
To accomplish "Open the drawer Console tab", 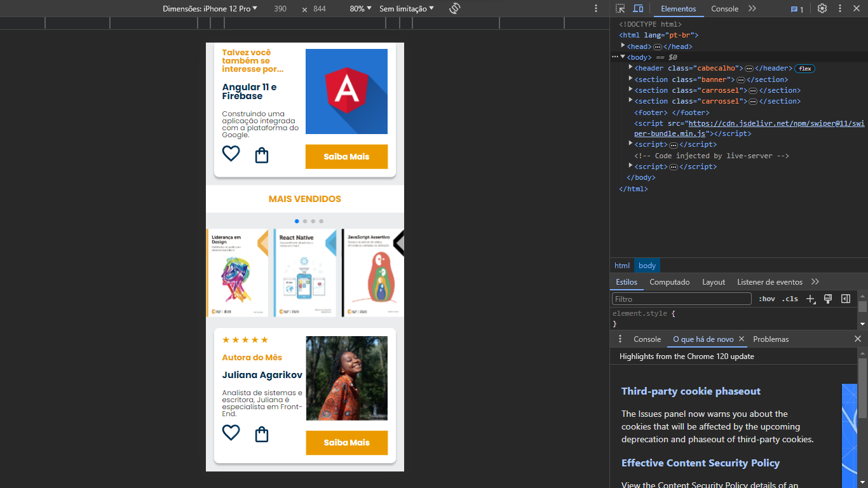I will (x=647, y=339).
